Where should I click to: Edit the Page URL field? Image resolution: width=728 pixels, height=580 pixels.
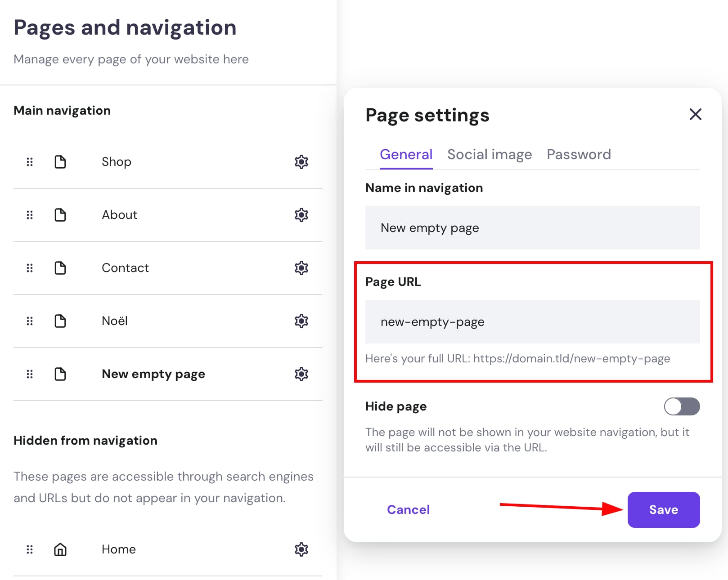[532, 321]
